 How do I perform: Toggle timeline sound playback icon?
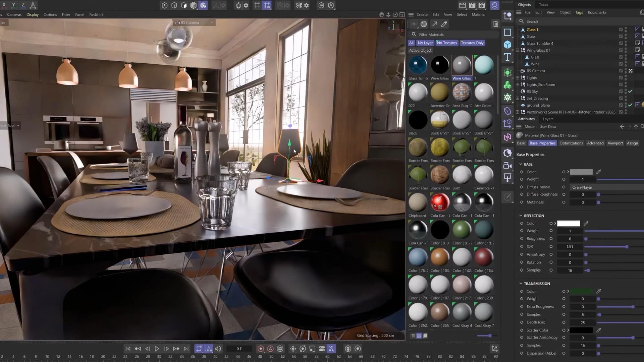(218, 349)
